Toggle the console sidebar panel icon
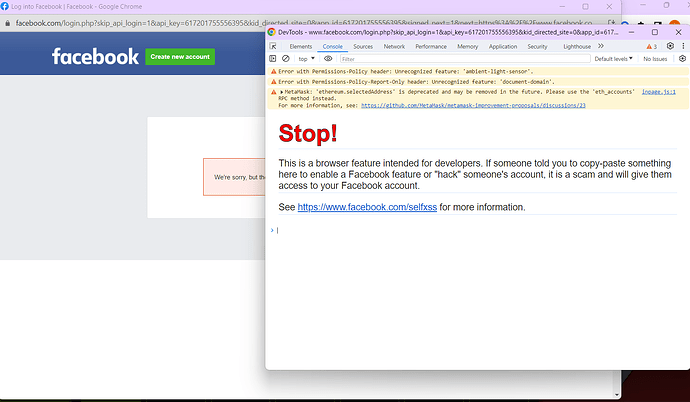The height and width of the screenshot is (402, 690). click(x=273, y=58)
